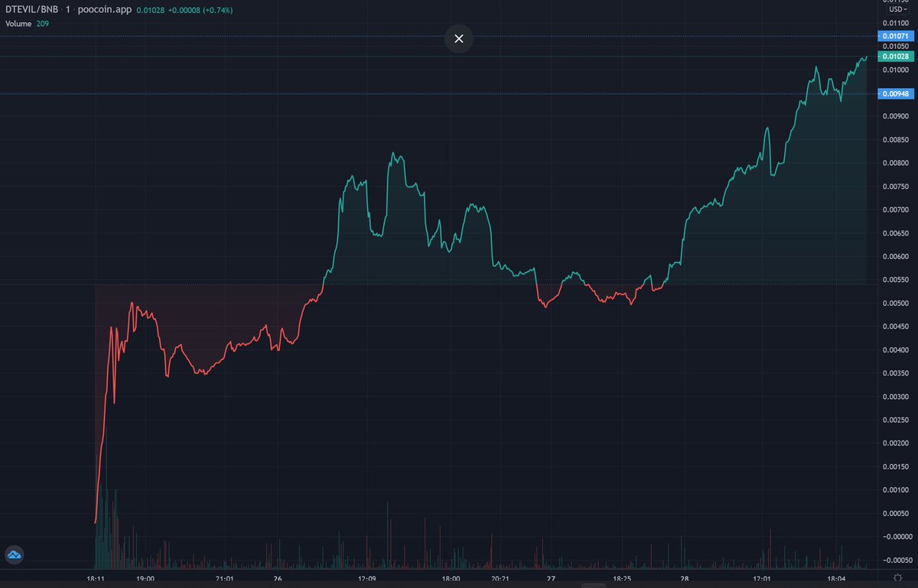The image size is (918, 588).
Task: Click the 20:21 time axis label
Action: (500, 579)
